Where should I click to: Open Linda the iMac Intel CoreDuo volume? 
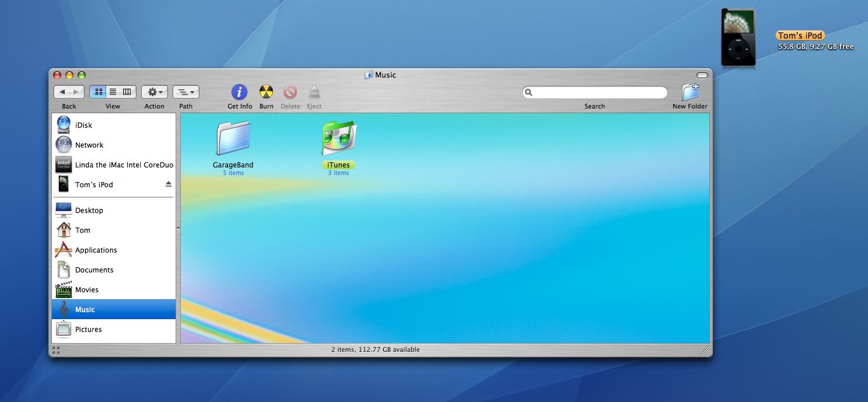114,165
